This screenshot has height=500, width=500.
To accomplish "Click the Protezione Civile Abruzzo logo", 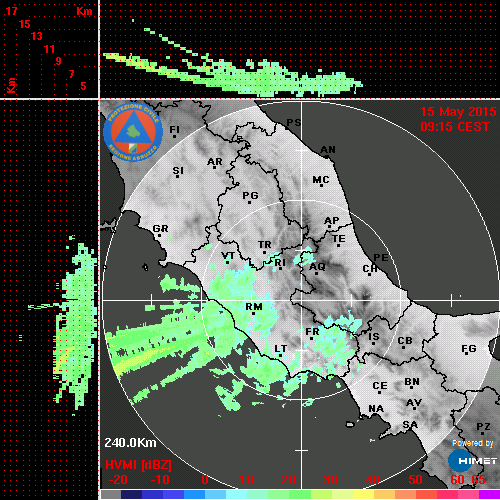I will pyautogui.click(x=133, y=132).
